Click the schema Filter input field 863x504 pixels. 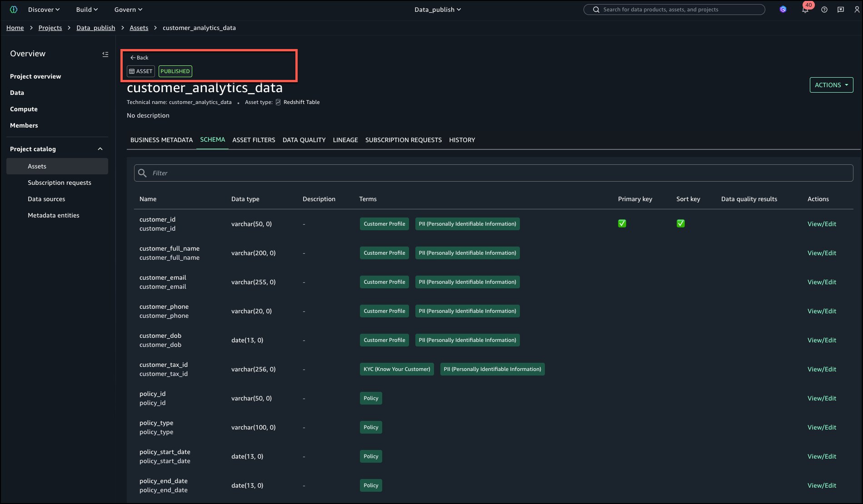pos(493,173)
